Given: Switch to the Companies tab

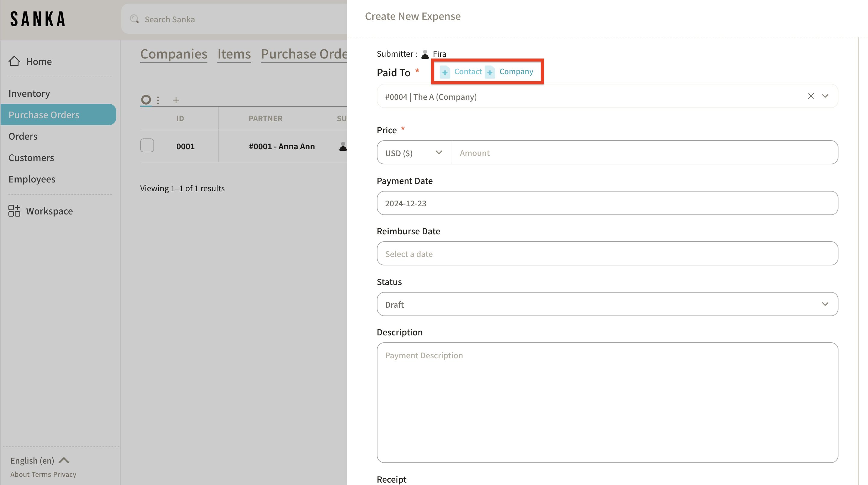Looking at the screenshot, I should 174,54.
